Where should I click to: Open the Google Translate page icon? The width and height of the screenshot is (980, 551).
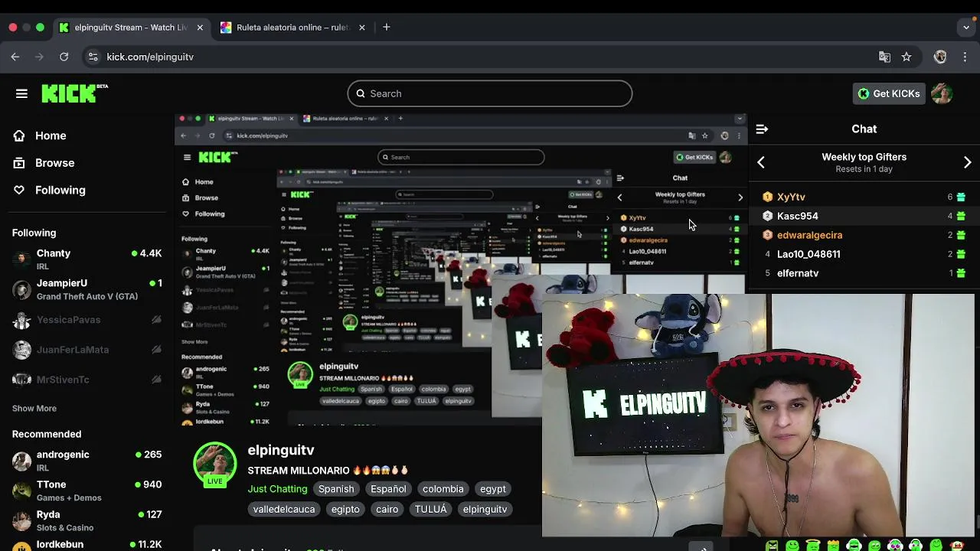coord(884,57)
